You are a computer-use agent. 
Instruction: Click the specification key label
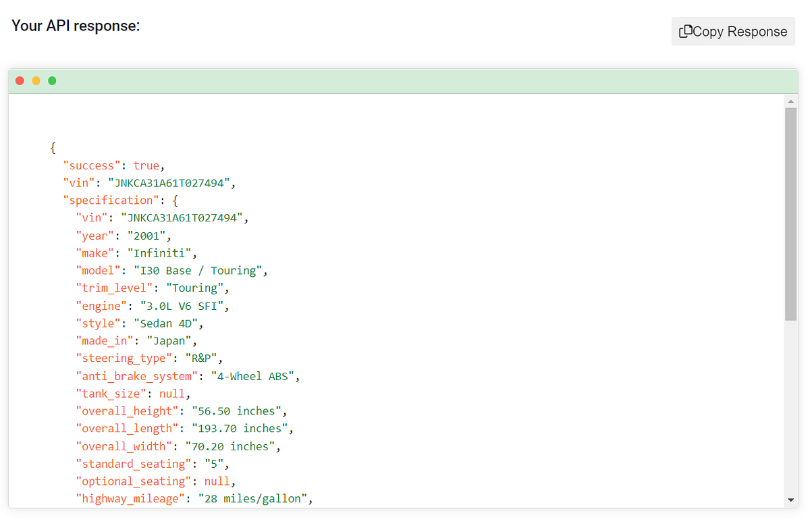coord(111,200)
